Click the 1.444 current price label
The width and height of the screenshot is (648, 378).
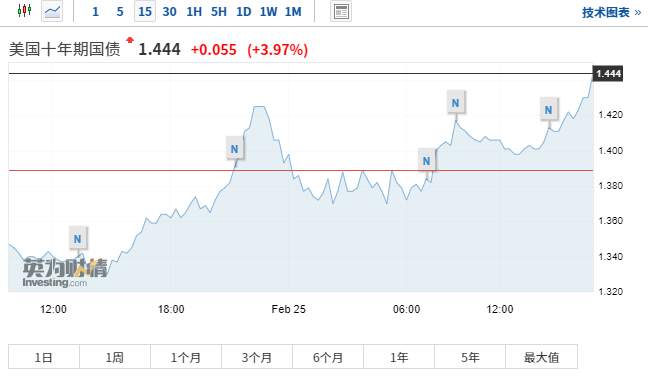click(608, 74)
